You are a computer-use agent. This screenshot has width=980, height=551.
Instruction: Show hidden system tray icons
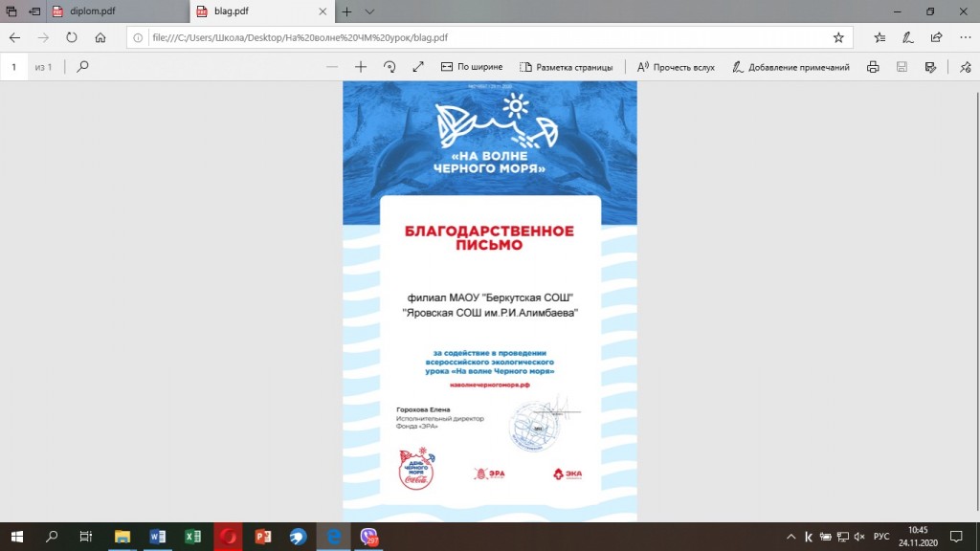point(791,537)
